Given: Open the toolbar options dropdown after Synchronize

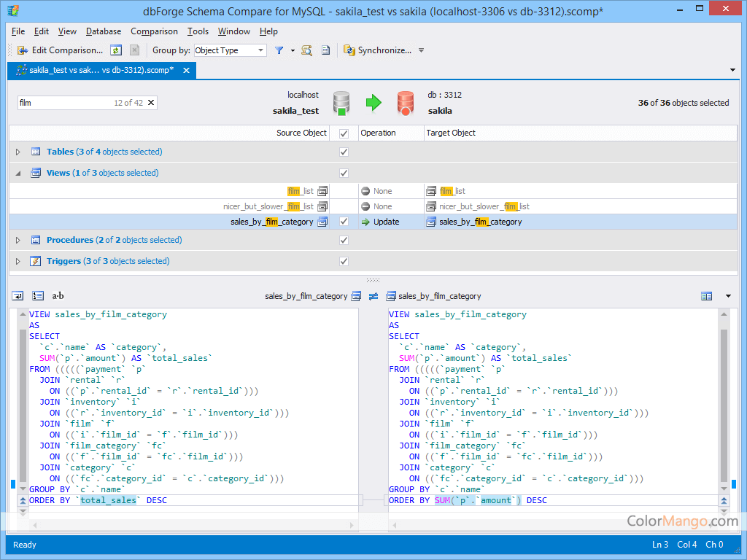Looking at the screenshot, I should (421, 50).
